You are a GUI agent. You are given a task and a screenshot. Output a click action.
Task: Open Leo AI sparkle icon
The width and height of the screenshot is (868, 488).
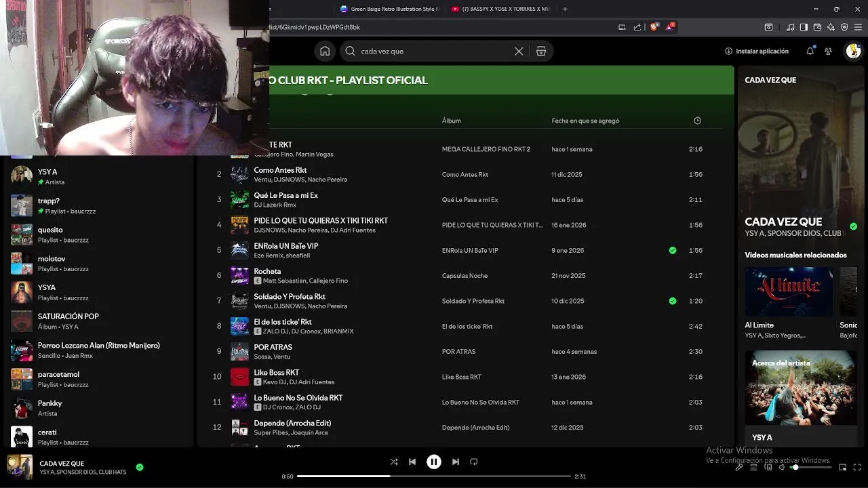[831, 27]
